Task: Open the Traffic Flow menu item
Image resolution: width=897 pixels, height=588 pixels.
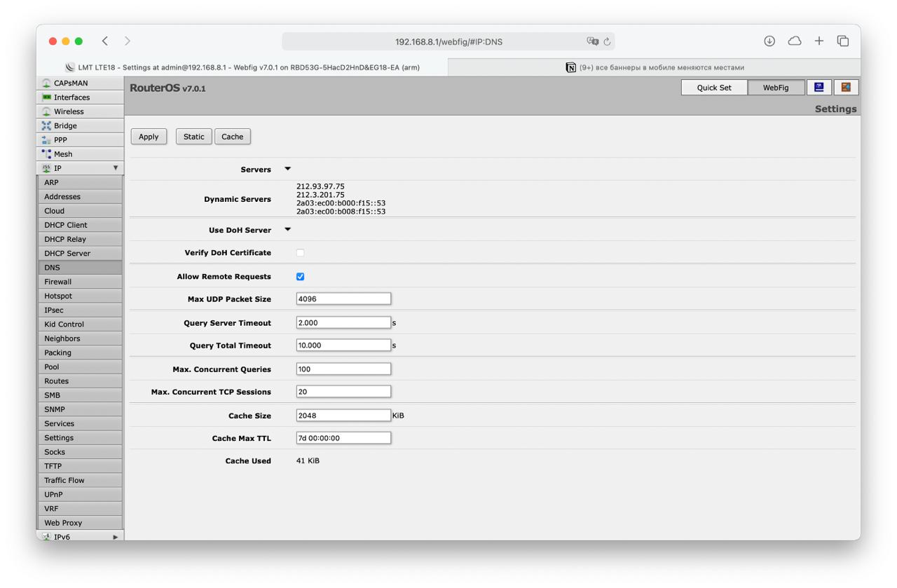Action: tap(80, 480)
